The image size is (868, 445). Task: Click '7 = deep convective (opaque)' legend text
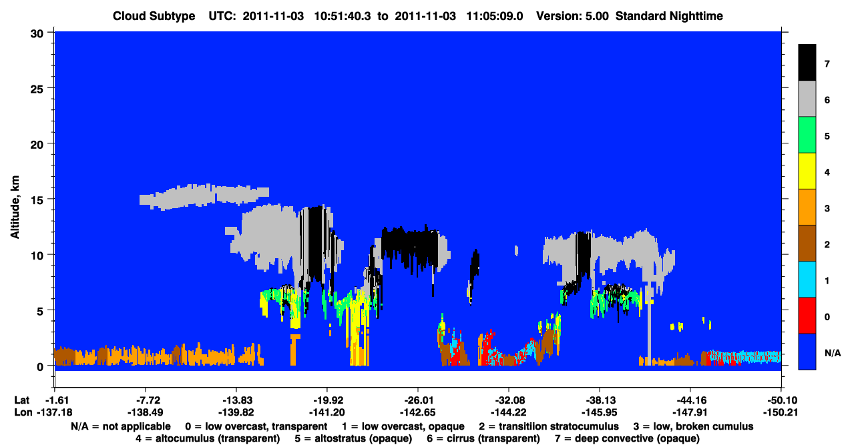(x=627, y=438)
